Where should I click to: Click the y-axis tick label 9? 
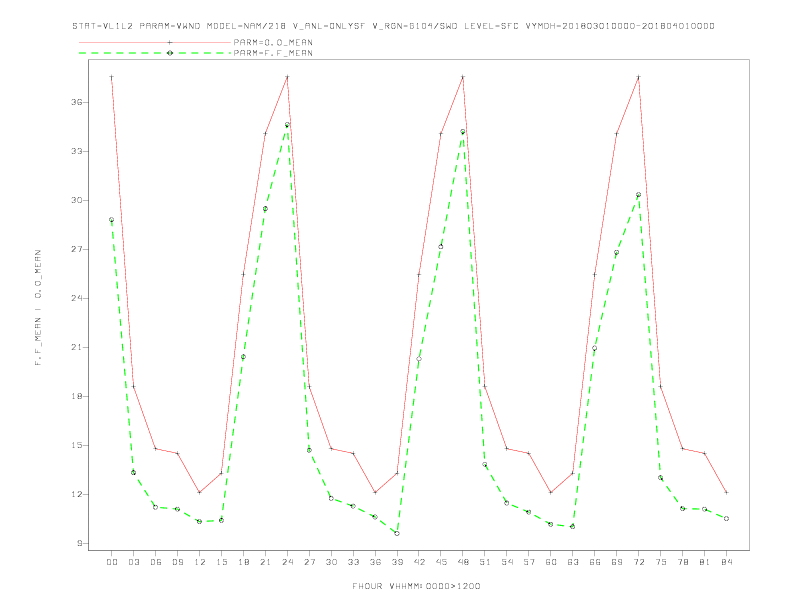(79, 543)
